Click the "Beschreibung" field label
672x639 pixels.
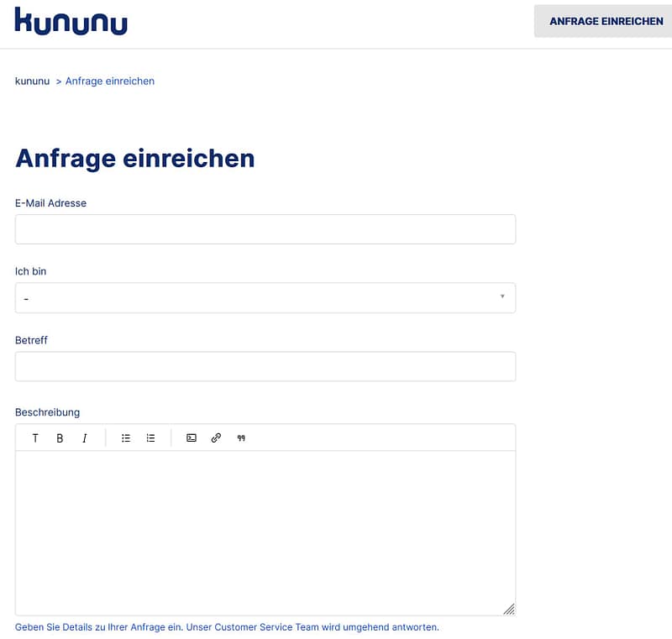point(47,412)
